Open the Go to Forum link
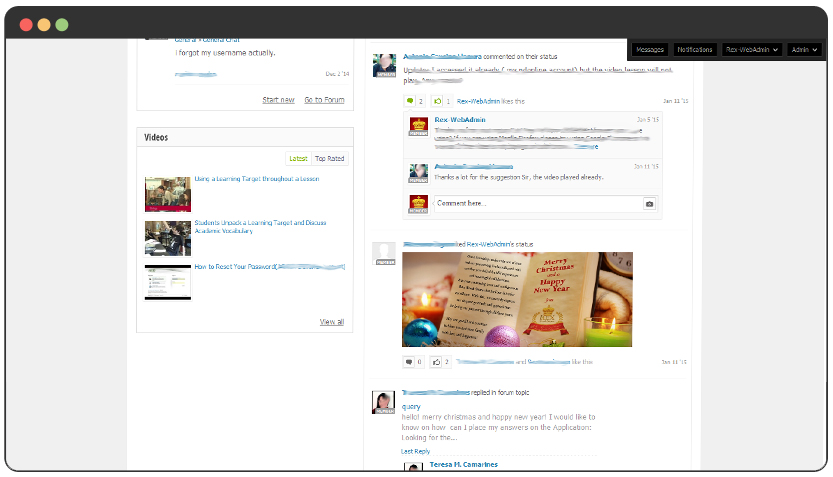Viewport: 833px width, 477px height. (x=324, y=100)
